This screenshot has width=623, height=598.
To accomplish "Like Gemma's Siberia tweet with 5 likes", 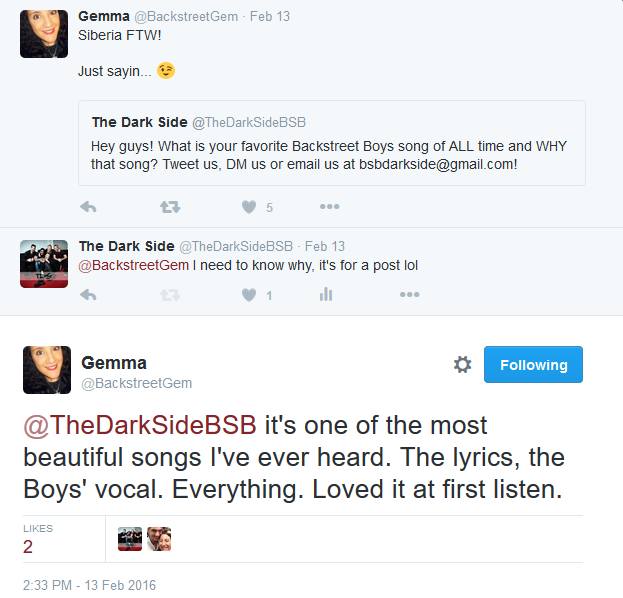I will [x=250, y=207].
